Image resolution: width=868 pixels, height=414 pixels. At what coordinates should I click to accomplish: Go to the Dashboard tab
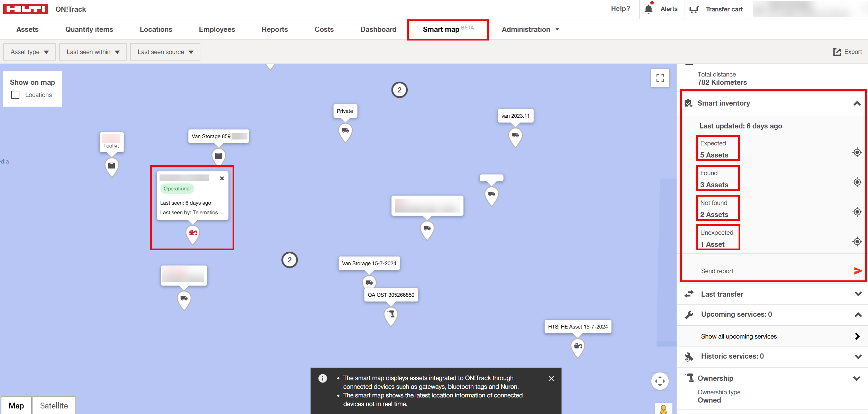coord(378,29)
